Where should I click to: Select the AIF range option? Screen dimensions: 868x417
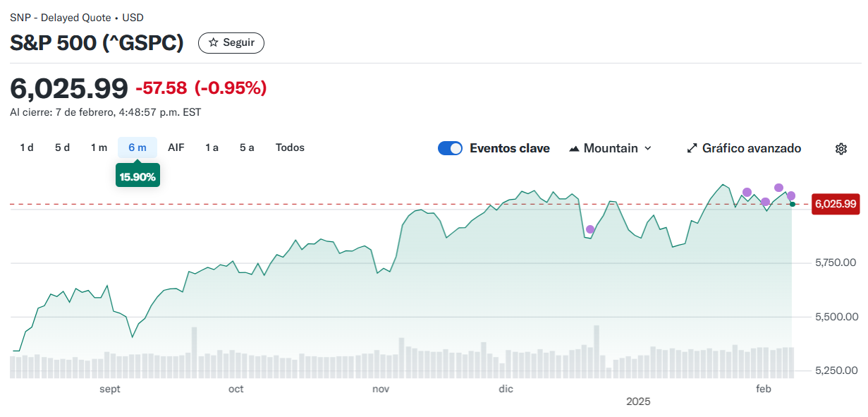coord(176,147)
